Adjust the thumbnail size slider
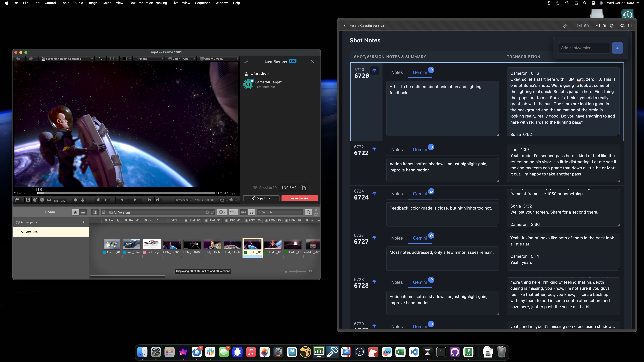This screenshot has height=362, width=644. pyautogui.click(x=296, y=271)
